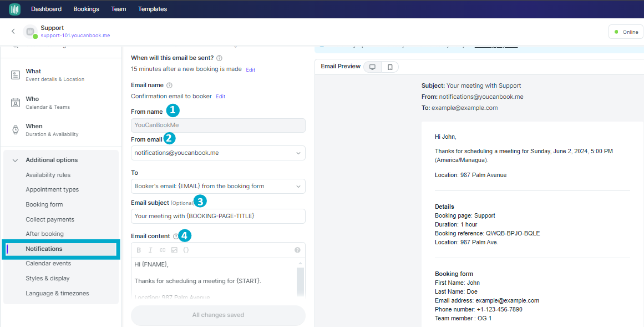The height and width of the screenshot is (327, 644).
Task: Click the Who calendar icon
Action: [16, 102]
